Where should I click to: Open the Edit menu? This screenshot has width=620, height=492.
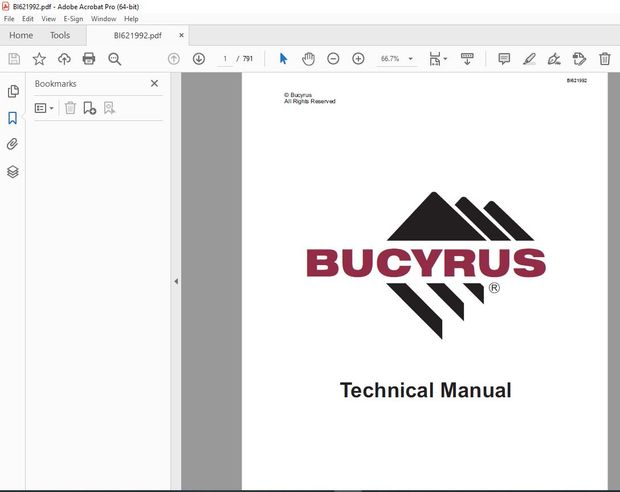pos(28,19)
